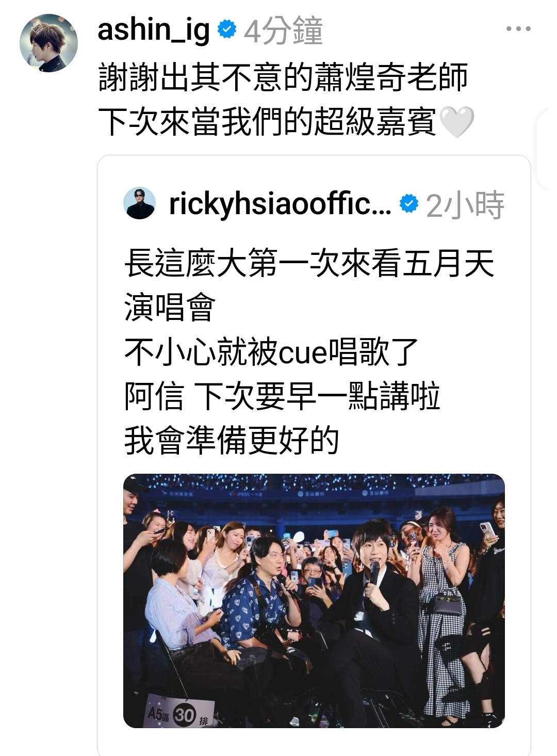Screen dimensions: 557x756
Task: Tap the line 下次來當我們的超級嘉賓
Action: click(267, 122)
